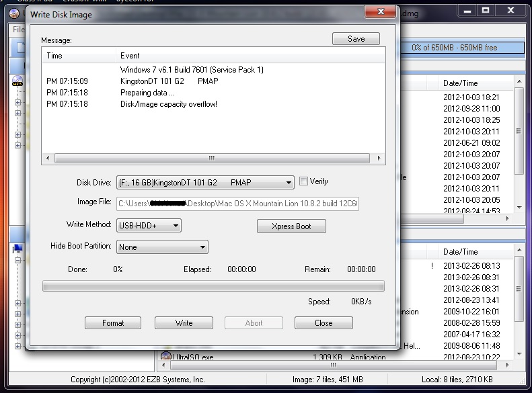Enable the Verify checkbox
The height and width of the screenshot is (393, 532).
303,181
